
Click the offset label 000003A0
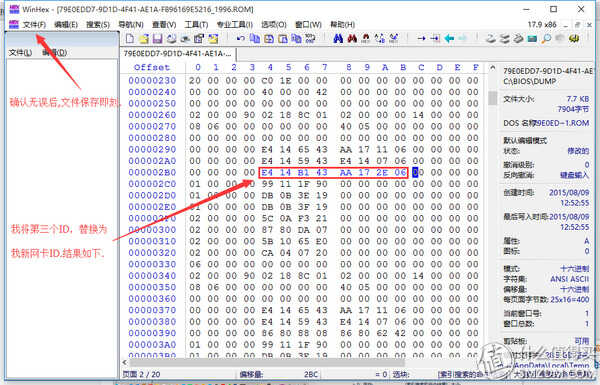[152, 345]
